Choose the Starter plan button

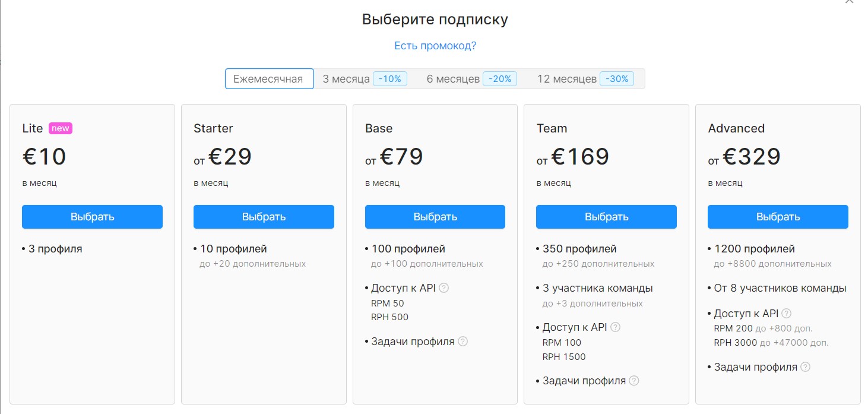click(264, 217)
